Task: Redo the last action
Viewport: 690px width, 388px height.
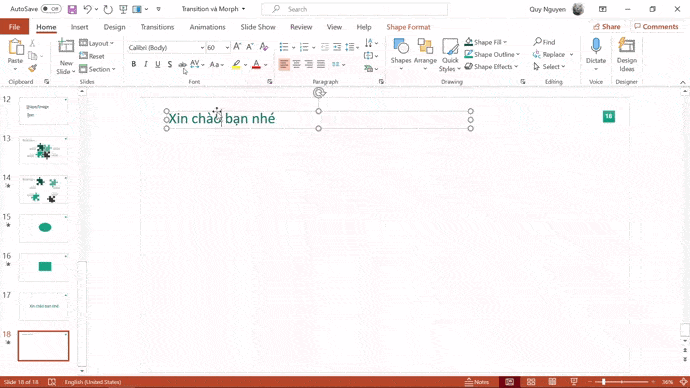Action: click(x=108, y=9)
